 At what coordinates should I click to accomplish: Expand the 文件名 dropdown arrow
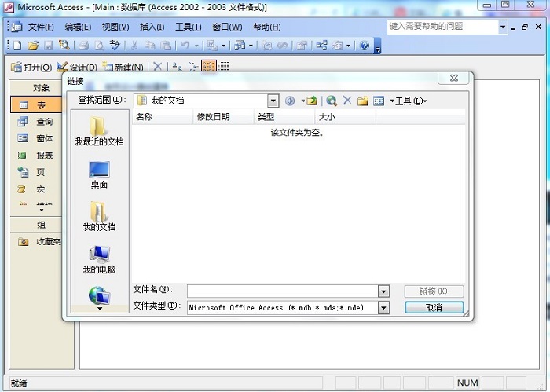pyautogui.click(x=383, y=291)
